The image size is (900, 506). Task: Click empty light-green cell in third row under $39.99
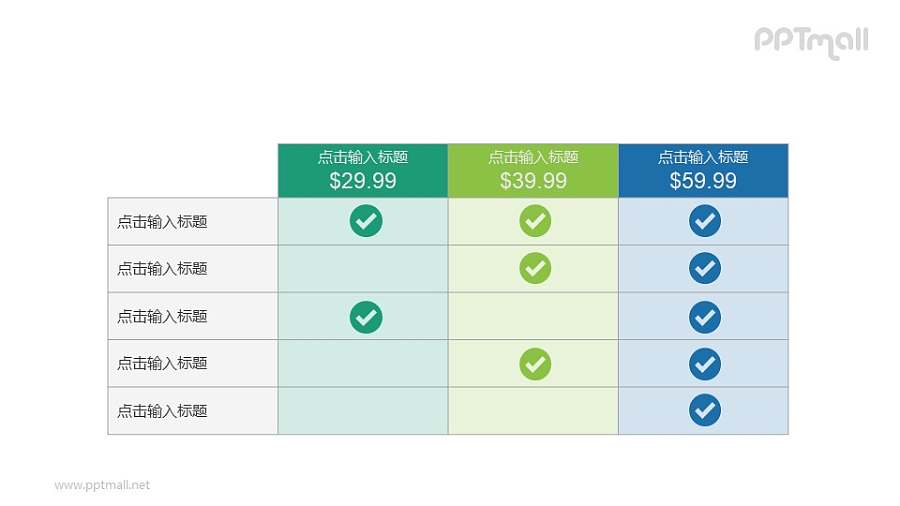tap(533, 316)
